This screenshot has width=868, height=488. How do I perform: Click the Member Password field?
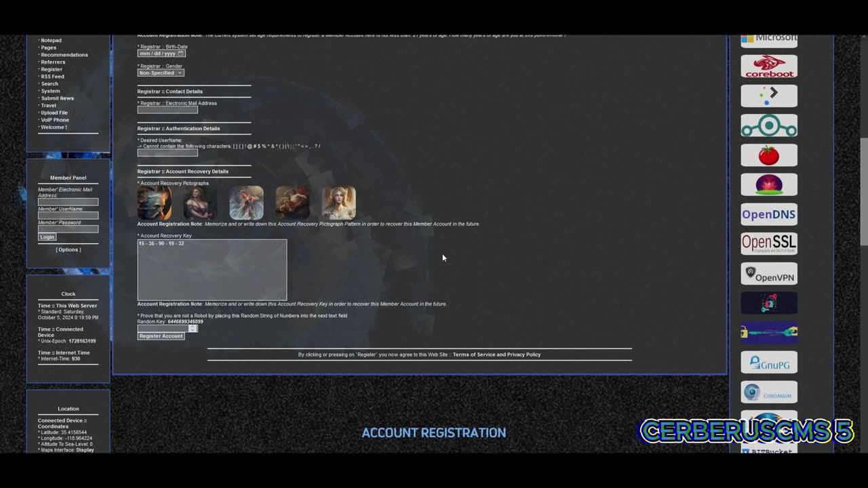(68, 228)
